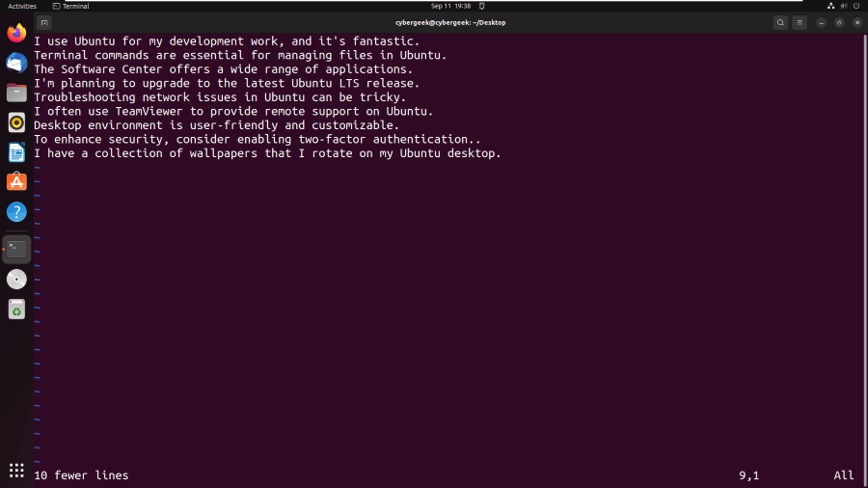Toggle the notification bell icon
This screenshot has width=868, height=488.
click(x=482, y=6)
